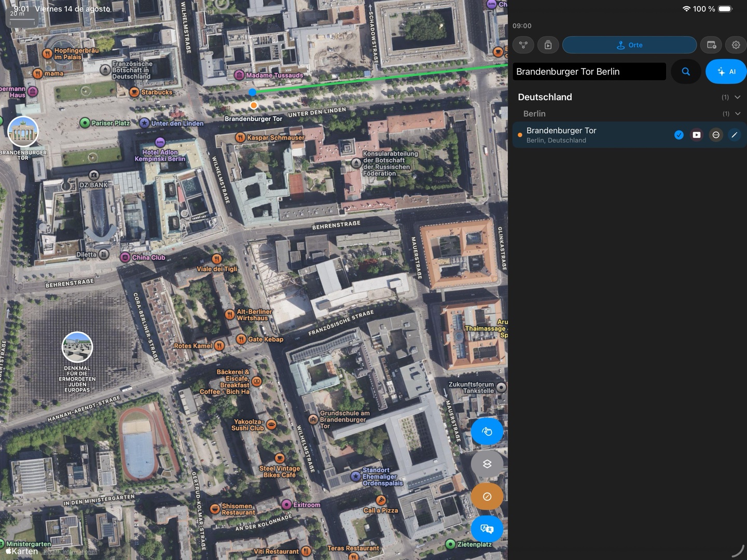Tap the hand gesture button on the map
The image size is (747, 560).
pyautogui.click(x=487, y=431)
